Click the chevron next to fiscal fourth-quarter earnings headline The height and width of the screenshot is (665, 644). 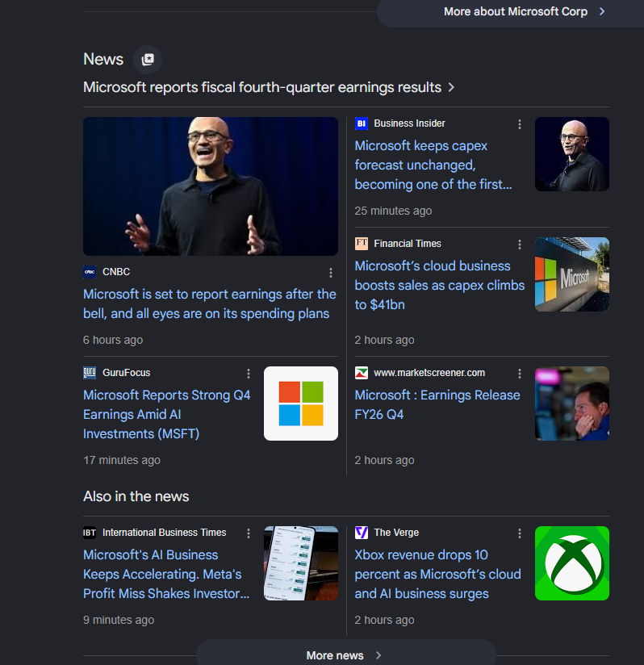coord(451,87)
